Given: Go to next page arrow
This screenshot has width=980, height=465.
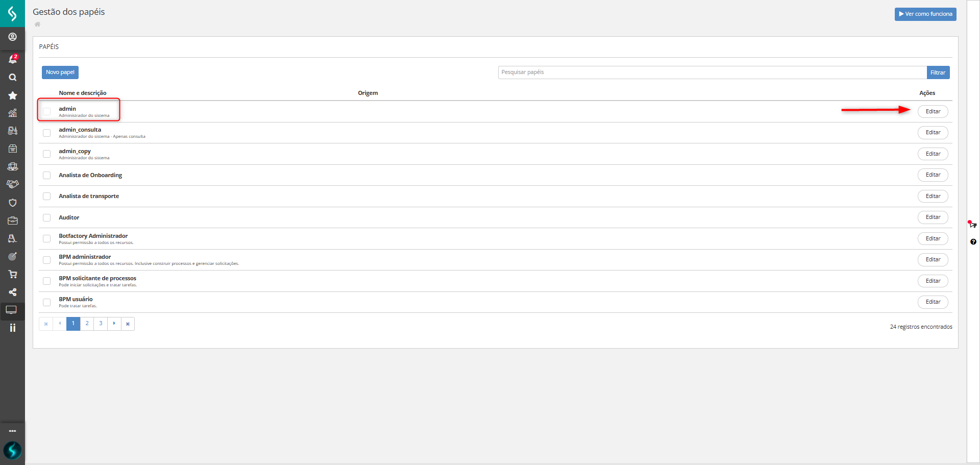Looking at the screenshot, I should coord(114,324).
